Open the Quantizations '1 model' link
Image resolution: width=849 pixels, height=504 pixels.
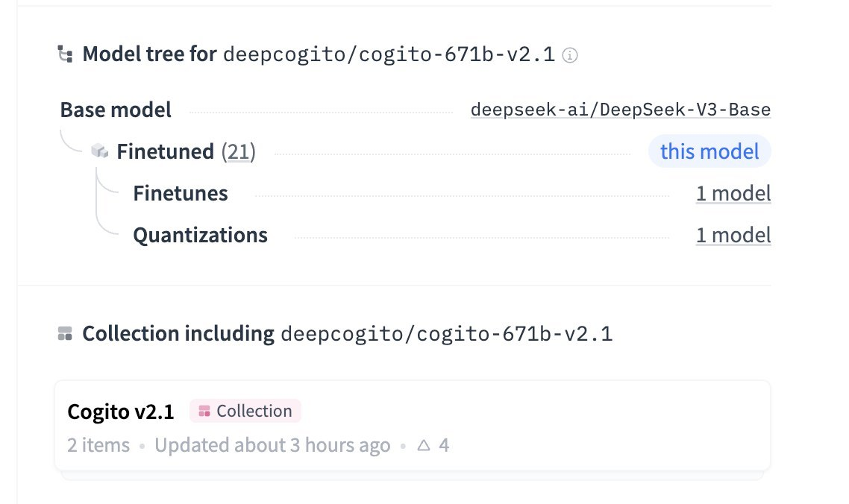tap(733, 236)
